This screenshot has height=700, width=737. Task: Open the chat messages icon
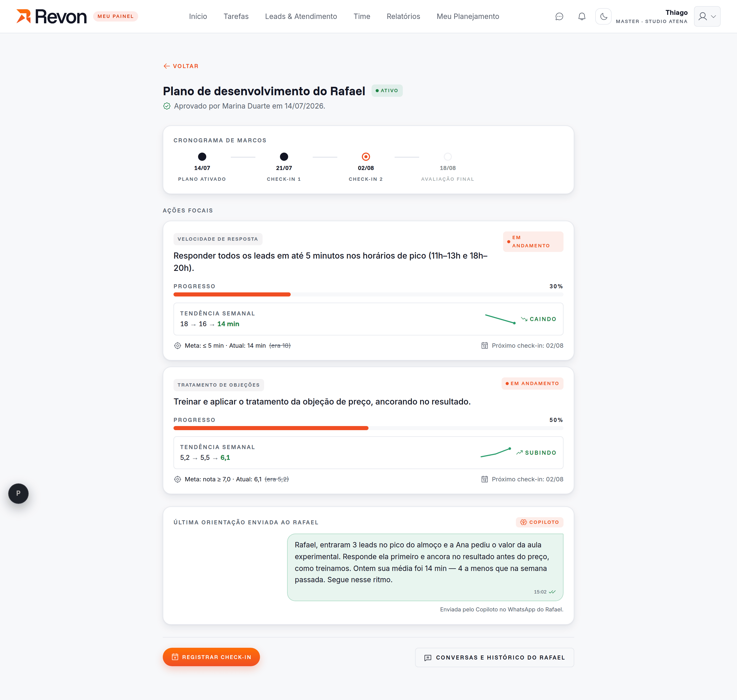(x=559, y=16)
